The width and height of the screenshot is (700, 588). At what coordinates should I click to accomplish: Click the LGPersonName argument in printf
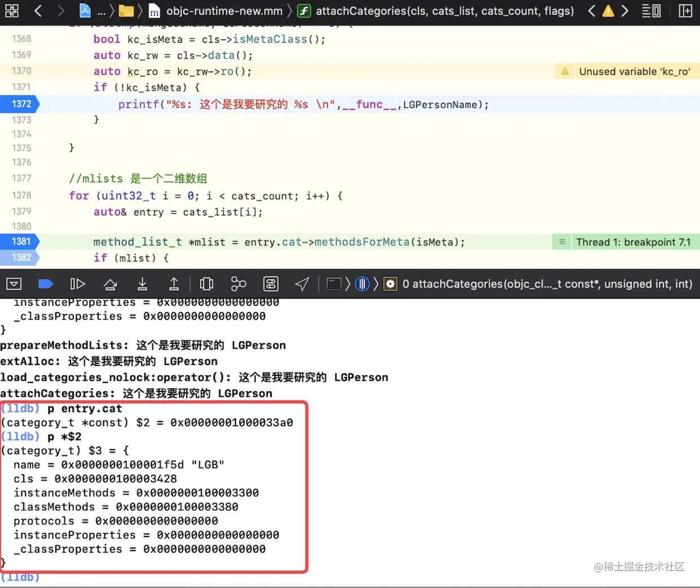(x=440, y=105)
